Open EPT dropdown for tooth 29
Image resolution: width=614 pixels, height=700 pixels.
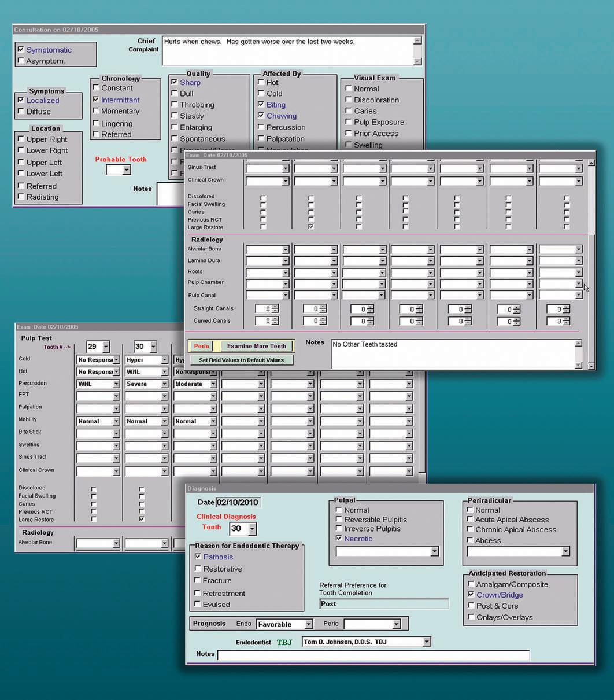pyautogui.click(x=116, y=396)
